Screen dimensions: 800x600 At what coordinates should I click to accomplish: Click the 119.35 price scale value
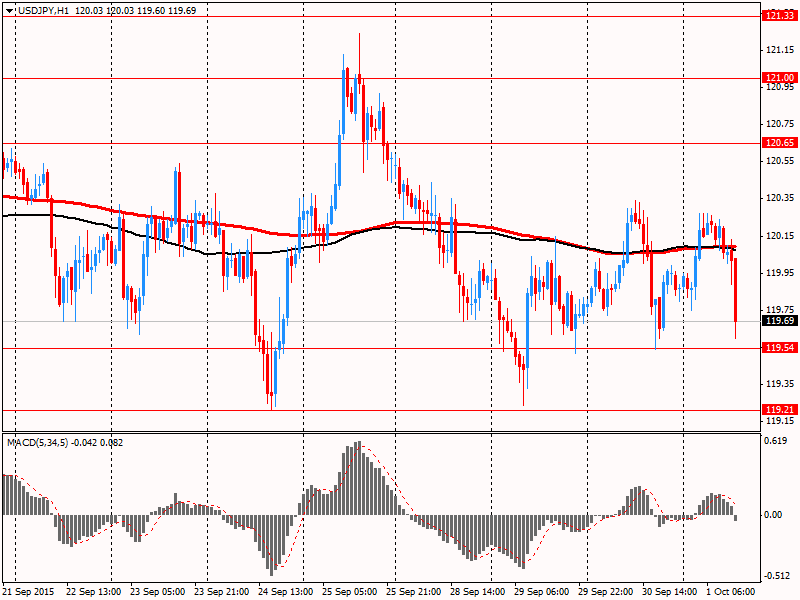click(x=780, y=384)
